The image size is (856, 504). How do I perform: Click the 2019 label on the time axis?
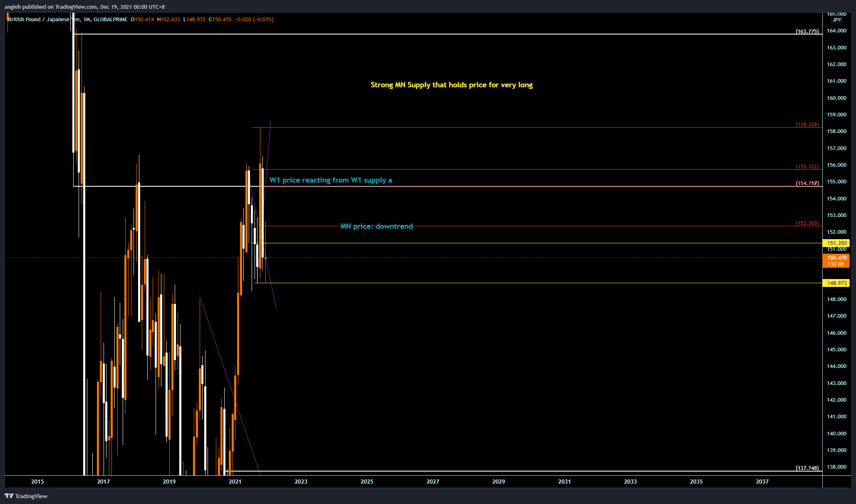pos(169,482)
